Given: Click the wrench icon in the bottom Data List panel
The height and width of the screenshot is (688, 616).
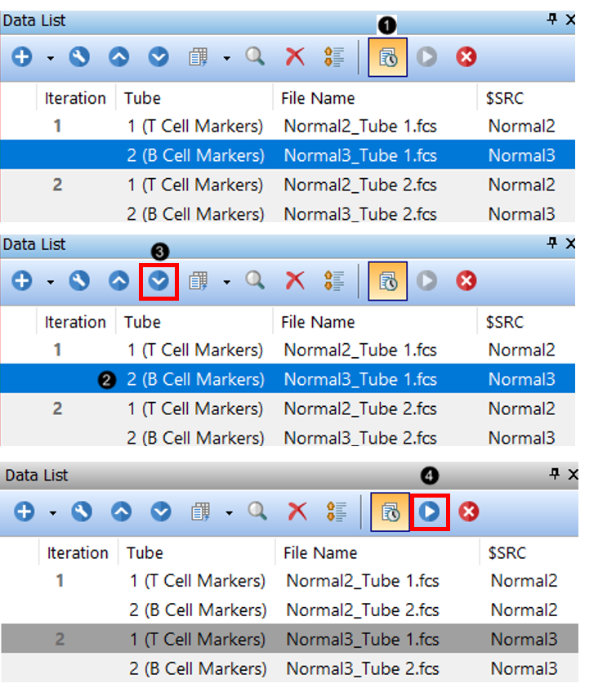Looking at the screenshot, I should pos(82,512).
